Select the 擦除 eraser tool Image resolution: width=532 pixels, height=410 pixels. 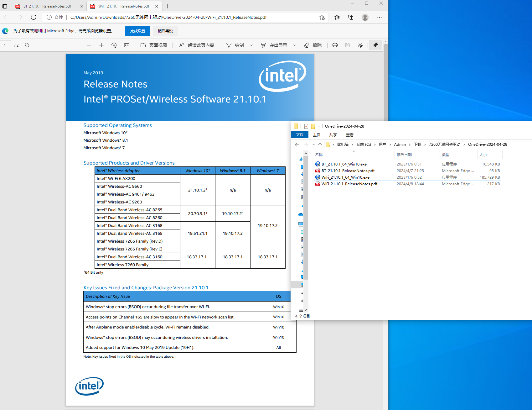(313, 45)
